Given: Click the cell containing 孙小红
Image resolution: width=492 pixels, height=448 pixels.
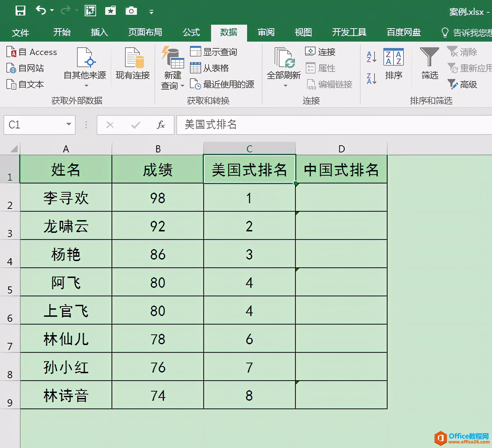Looking at the screenshot, I should [x=66, y=367].
